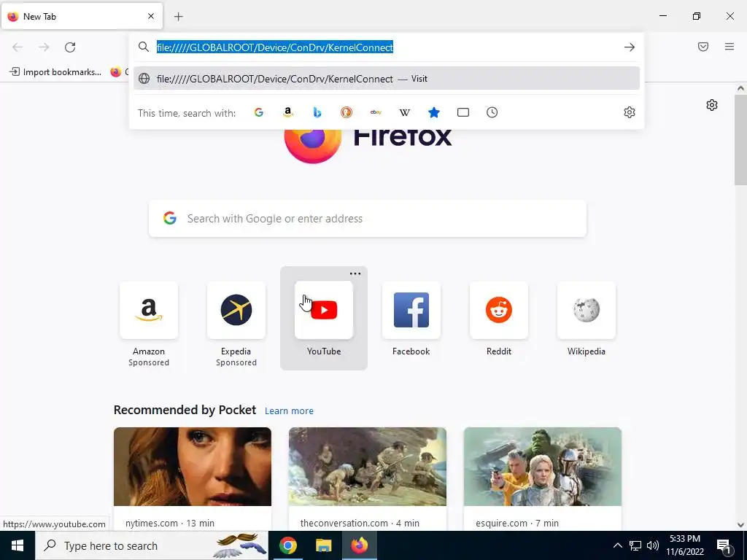Open YouTube tile's three-dot menu
This screenshot has height=560, width=747.
(x=355, y=274)
